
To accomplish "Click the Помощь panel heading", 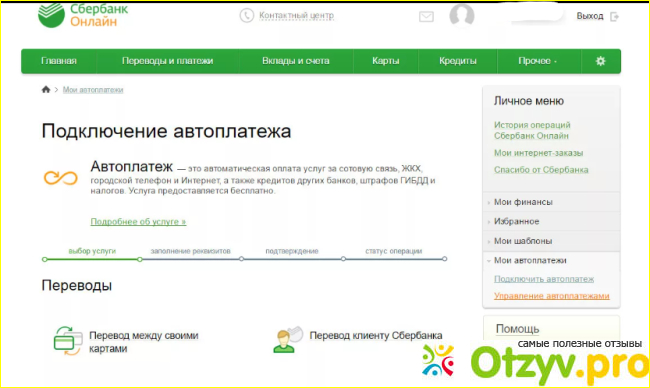I will pos(517,329).
